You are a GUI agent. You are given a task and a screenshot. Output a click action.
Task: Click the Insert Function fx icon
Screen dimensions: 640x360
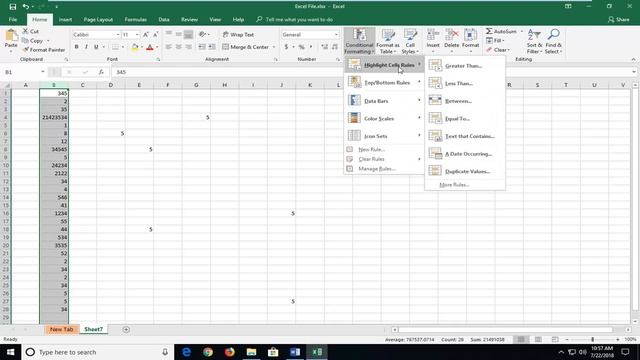101,72
